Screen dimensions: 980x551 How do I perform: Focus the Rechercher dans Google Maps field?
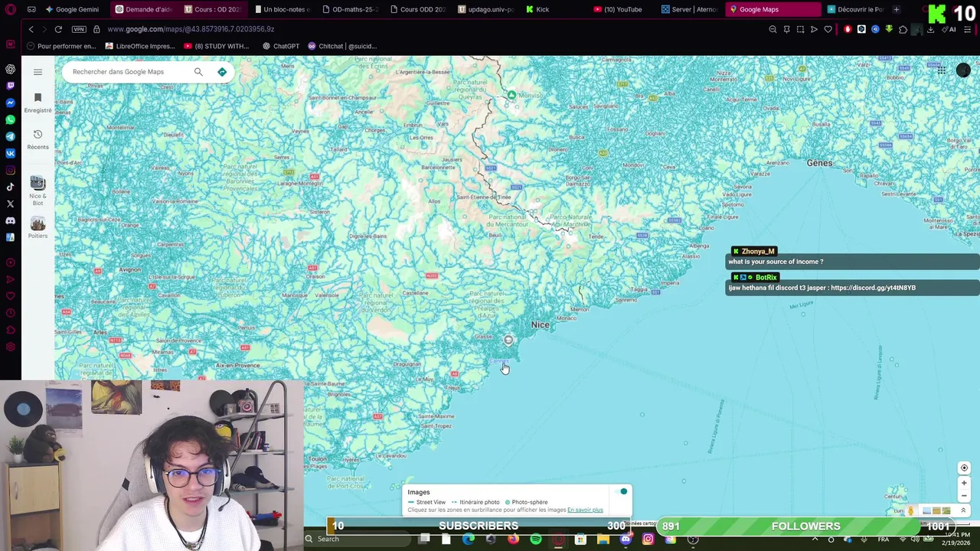pos(130,72)
